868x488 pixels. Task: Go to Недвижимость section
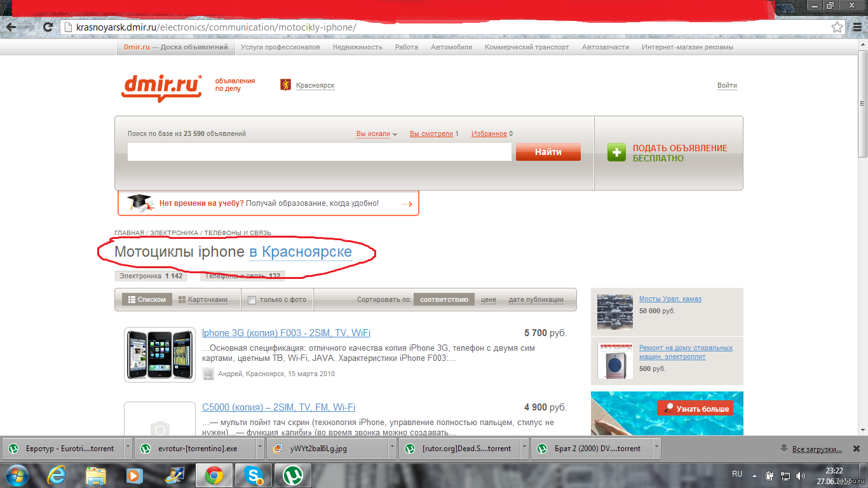coord(358,47)
